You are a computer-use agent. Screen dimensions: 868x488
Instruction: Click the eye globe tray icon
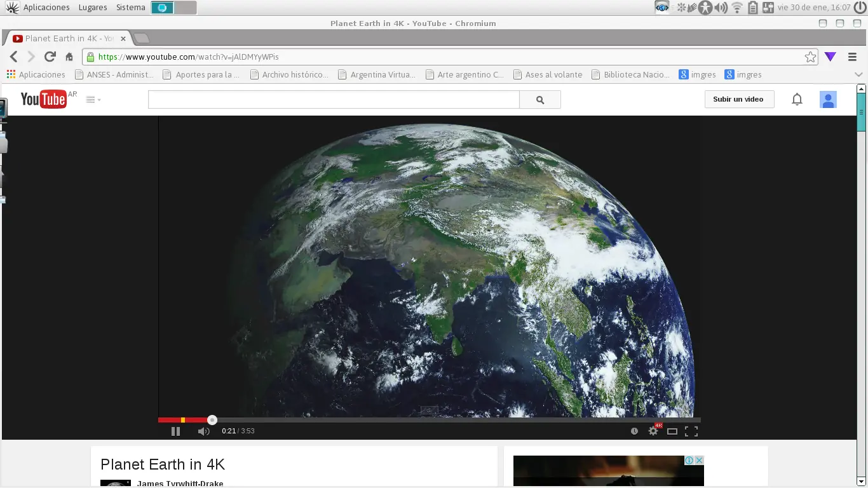click(x=662, y=8)
